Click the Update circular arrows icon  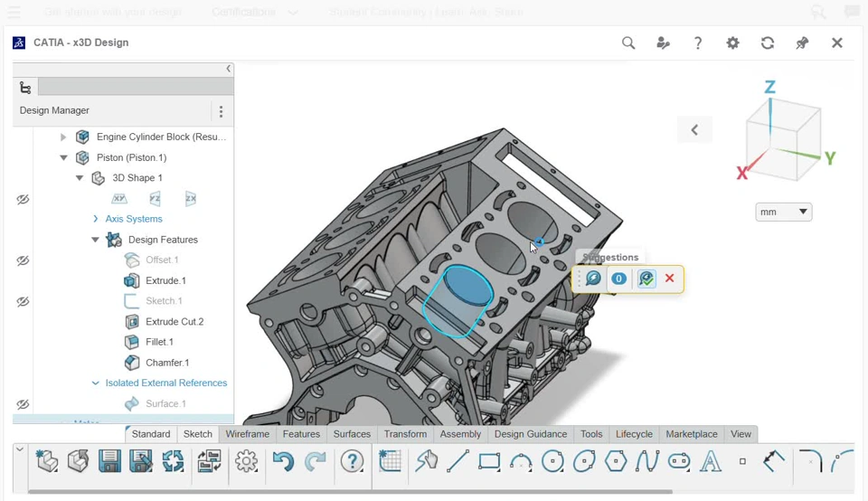click(x=173, y=460)
